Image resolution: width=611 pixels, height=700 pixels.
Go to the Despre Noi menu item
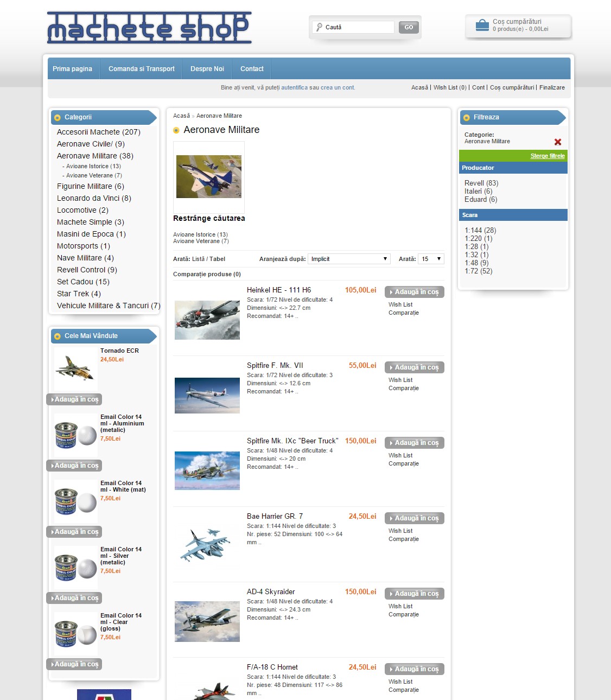coord(207,69)
